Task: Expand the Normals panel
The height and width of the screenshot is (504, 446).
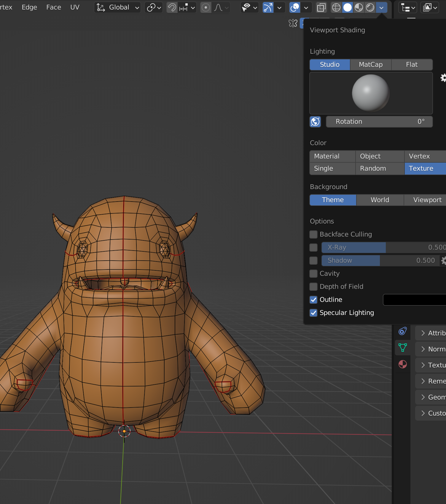Action: (x=431, y=349)
